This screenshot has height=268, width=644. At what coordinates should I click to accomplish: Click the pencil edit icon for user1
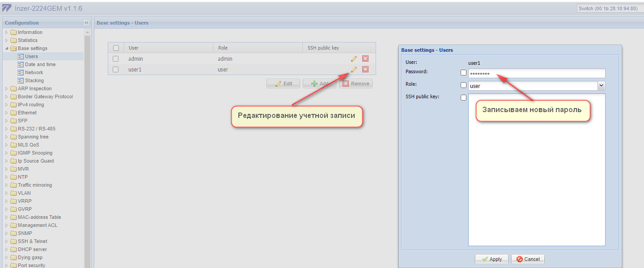coord(354,69)
